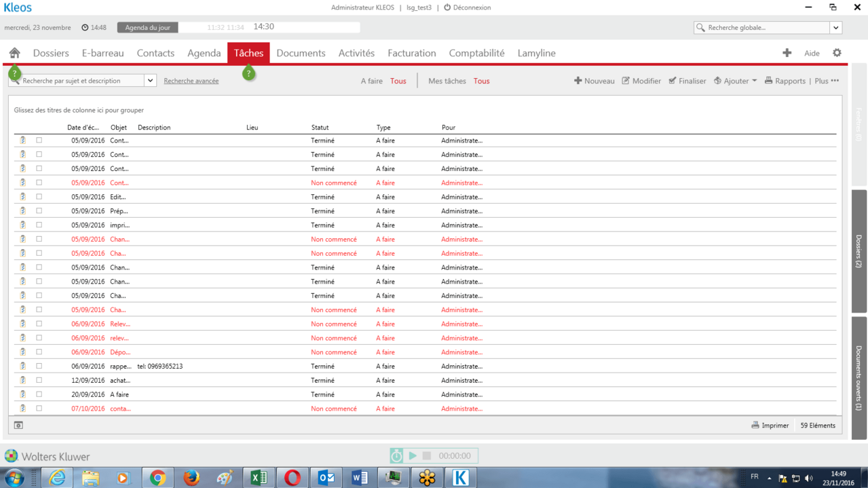Select the checkbox for the 07/10/2016 task
This screenshot has width=868, height=488.
coord(39,409)
